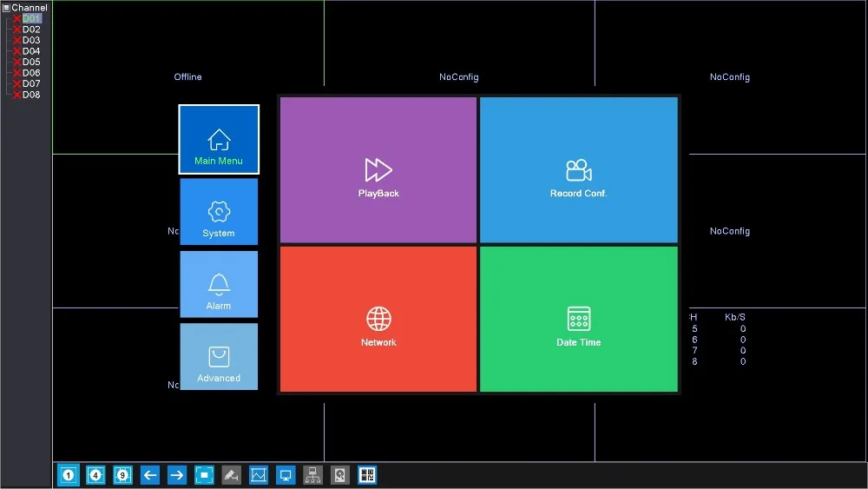Open Record Conf. tile
The height and width of the screenshot is (489, 868).
pos(578,170)
